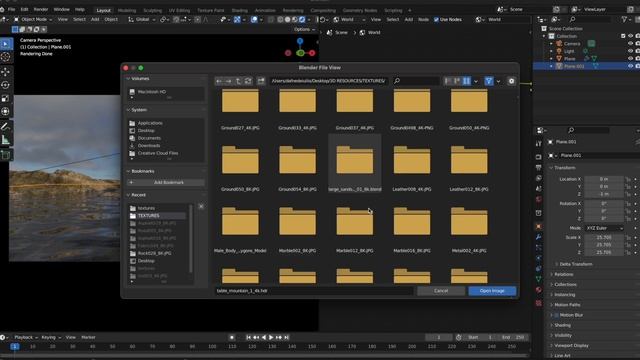The width and height of the screenshot is (640, 360).
Task: Select the Cursor tool in viewport toolbar
Action: click(6, 57)
